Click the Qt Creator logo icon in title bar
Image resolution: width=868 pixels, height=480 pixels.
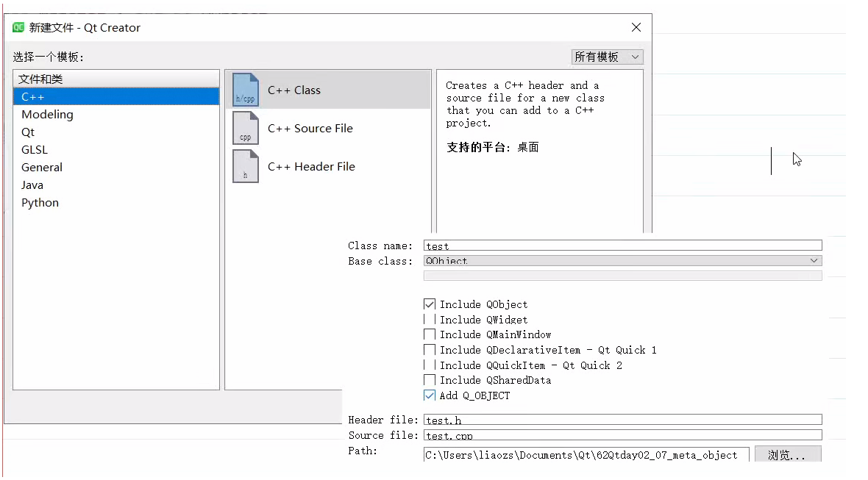(18, 27)
